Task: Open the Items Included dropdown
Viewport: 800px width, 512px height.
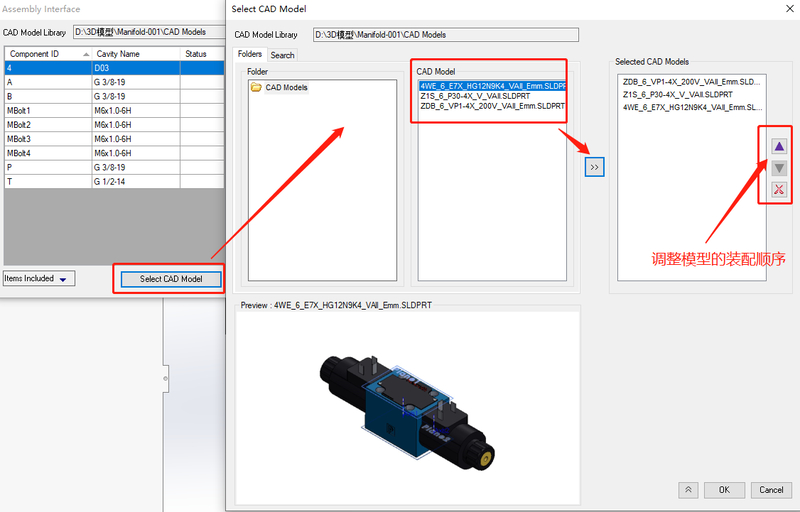Action: coord(39,279)
